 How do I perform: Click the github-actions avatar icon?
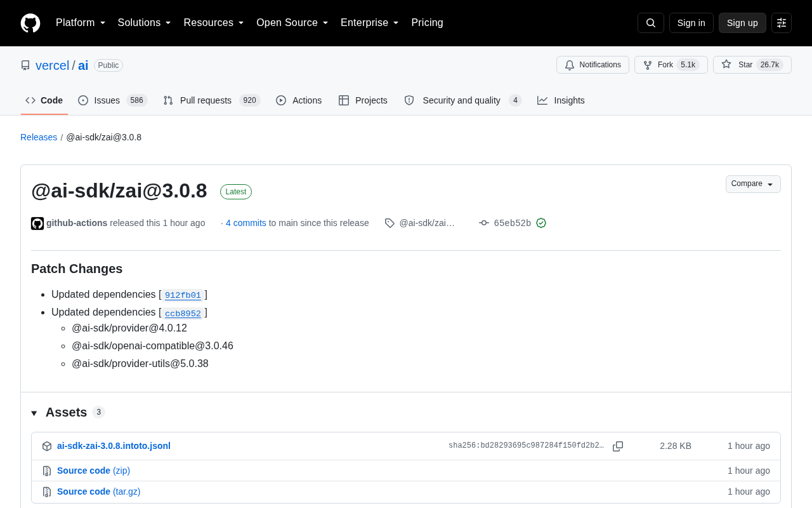coord(37,224)
